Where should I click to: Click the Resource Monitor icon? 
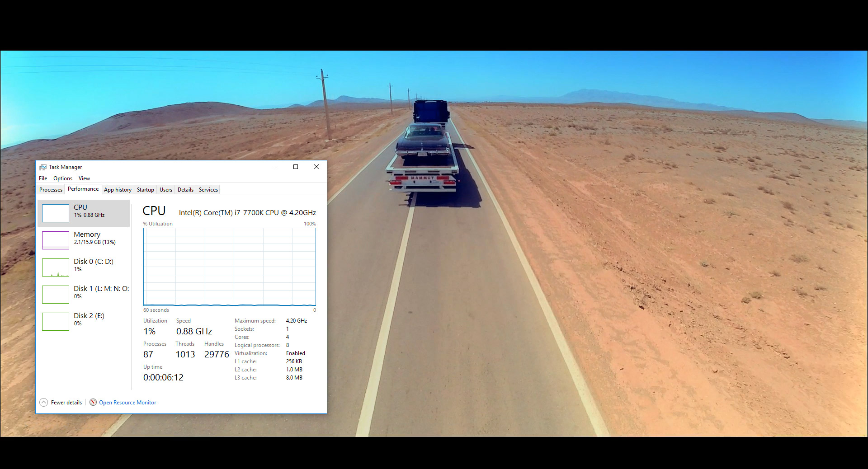[93, 403]
